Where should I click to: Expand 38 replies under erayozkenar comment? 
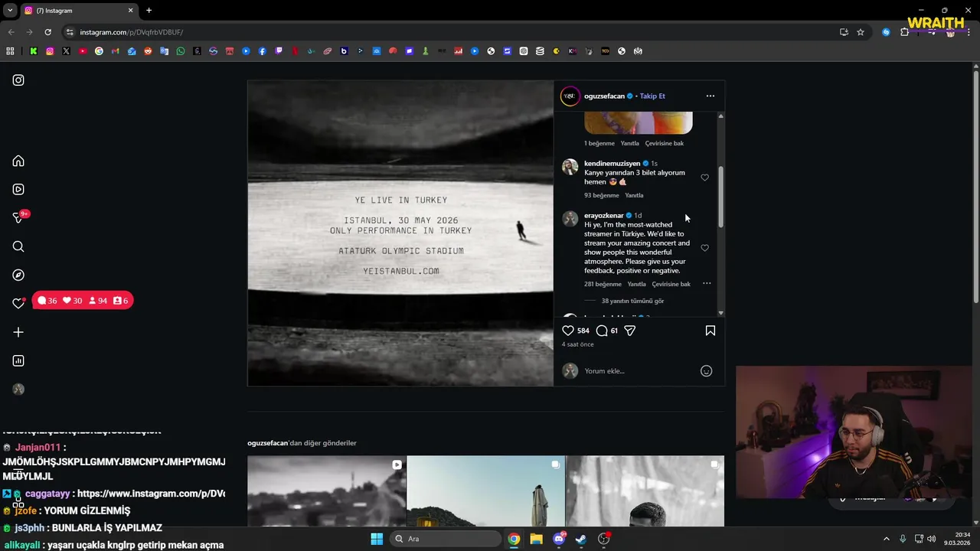(x=632, y=301)
